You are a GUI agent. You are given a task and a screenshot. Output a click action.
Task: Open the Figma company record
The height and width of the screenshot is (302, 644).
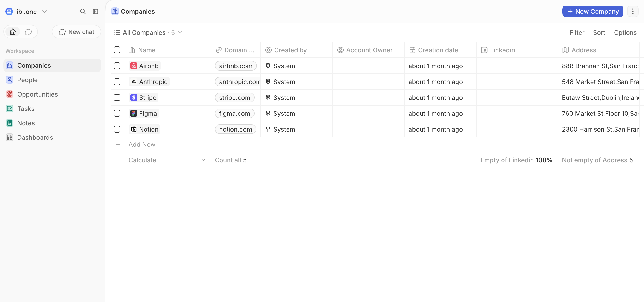(144, 114)
